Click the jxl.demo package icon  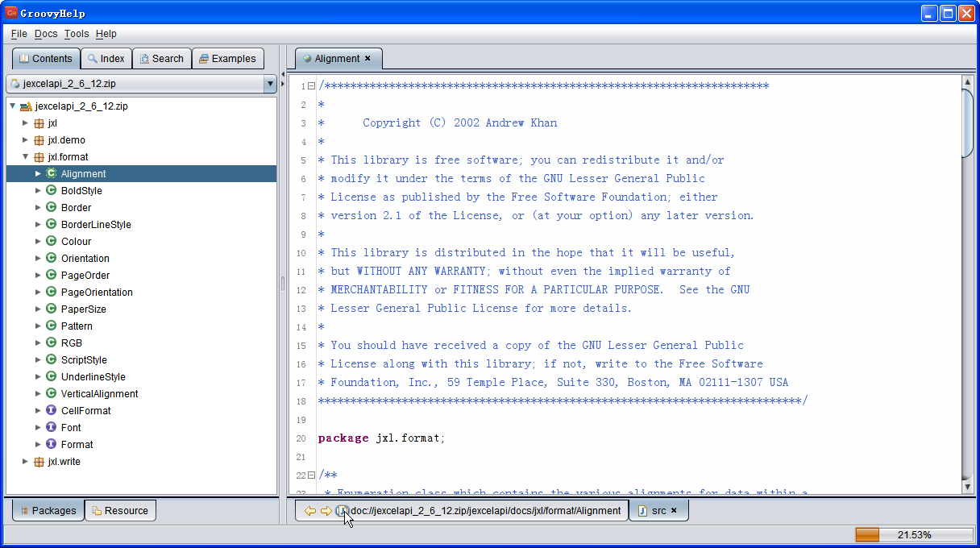[39, 140]
